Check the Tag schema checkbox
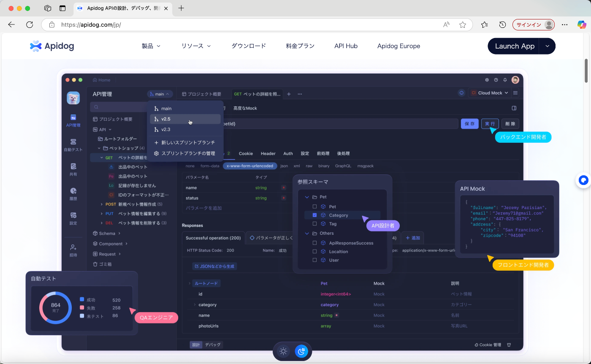The image size is (591, 364). (314, 224)
